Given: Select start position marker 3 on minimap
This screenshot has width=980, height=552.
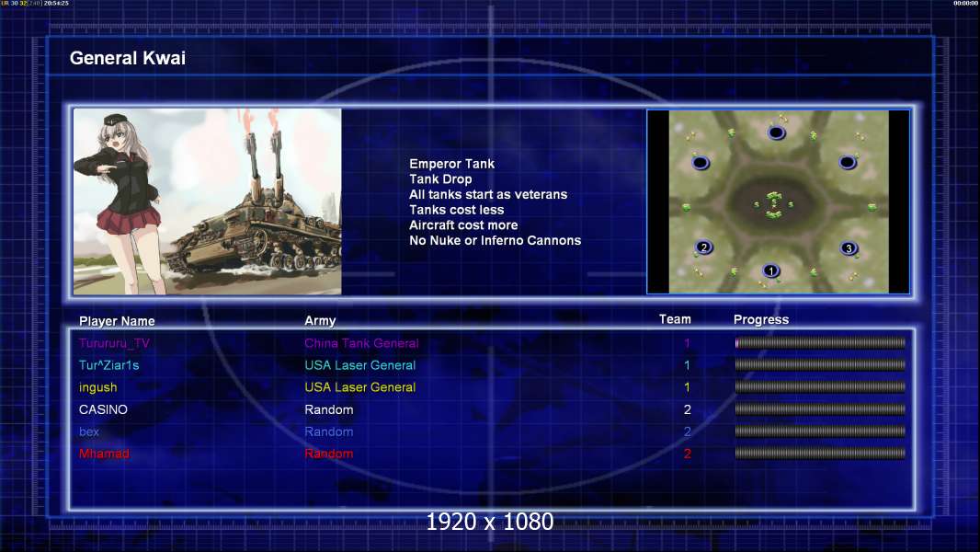Looking at the screenshot, I should tap(848, 247).
